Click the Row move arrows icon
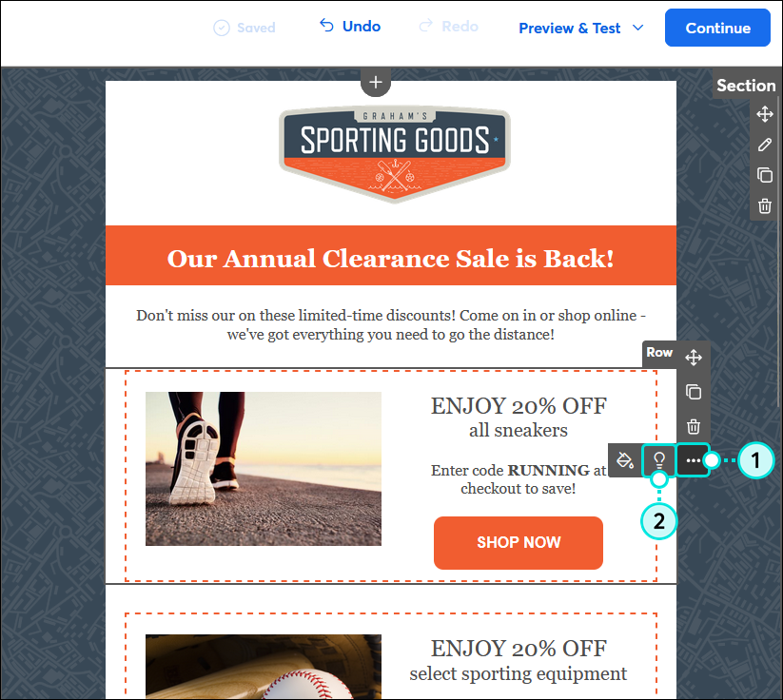This screenshot has height=700, width=783. (694, 358)
